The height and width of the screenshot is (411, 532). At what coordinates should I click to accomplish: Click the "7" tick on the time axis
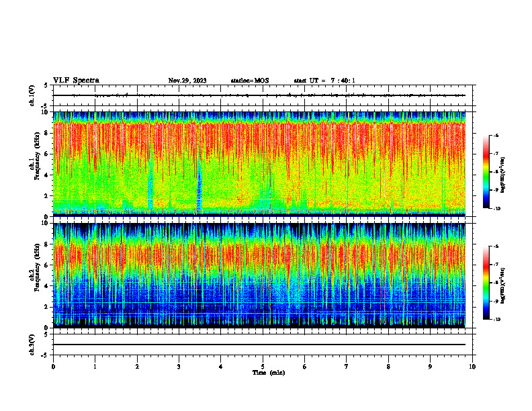(347, 367)
